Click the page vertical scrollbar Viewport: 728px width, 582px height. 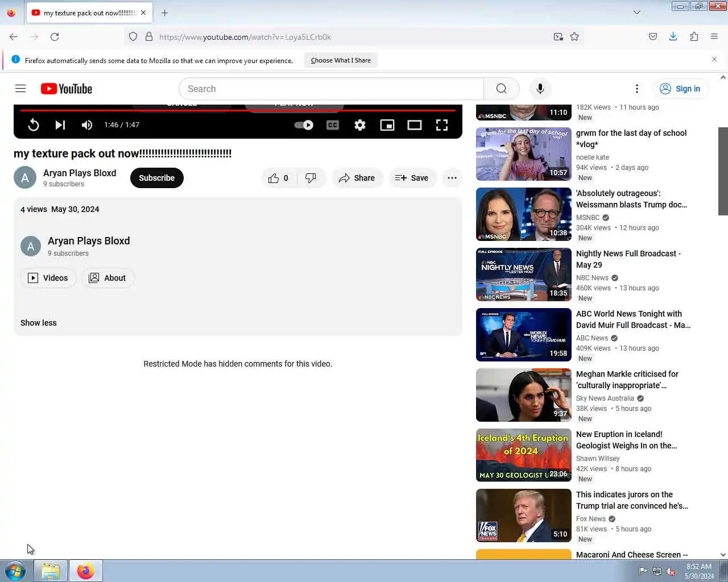tap(723, 171)
